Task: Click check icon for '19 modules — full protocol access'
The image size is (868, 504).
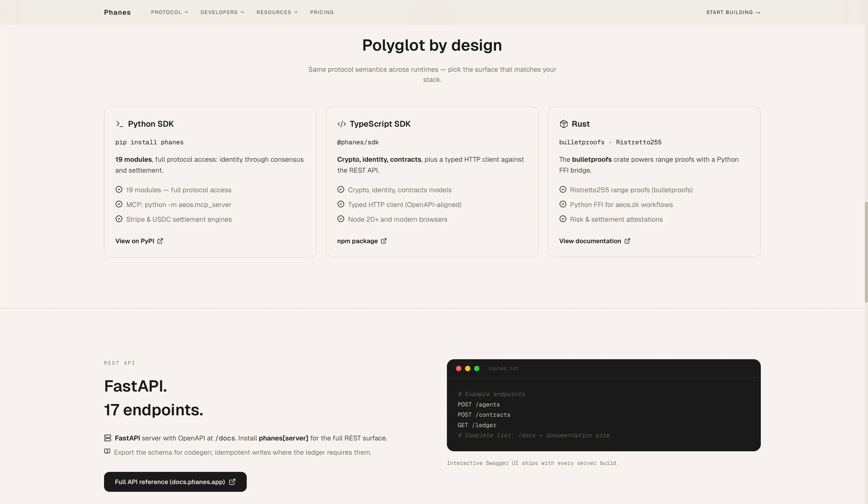Action: pos(119,190)
